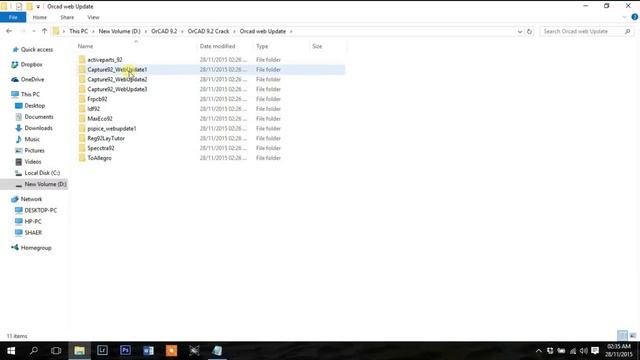
Task: Refresh the current folder view
Action: point(529,31)
